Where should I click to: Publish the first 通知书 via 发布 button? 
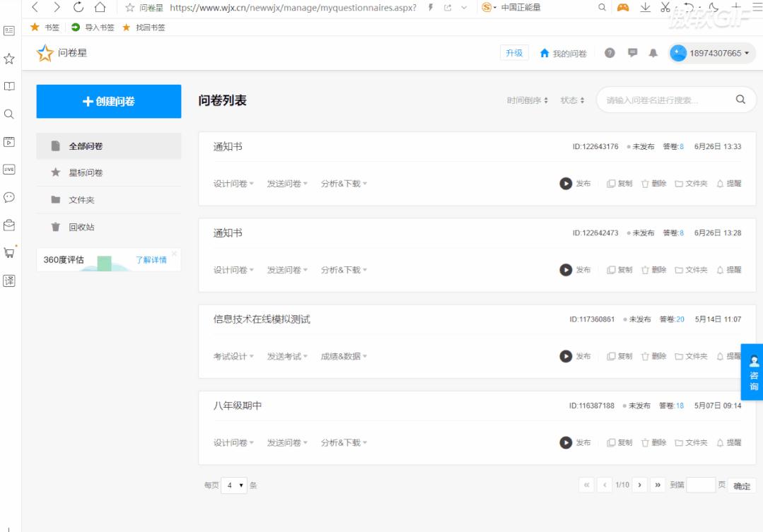point(573,182)
